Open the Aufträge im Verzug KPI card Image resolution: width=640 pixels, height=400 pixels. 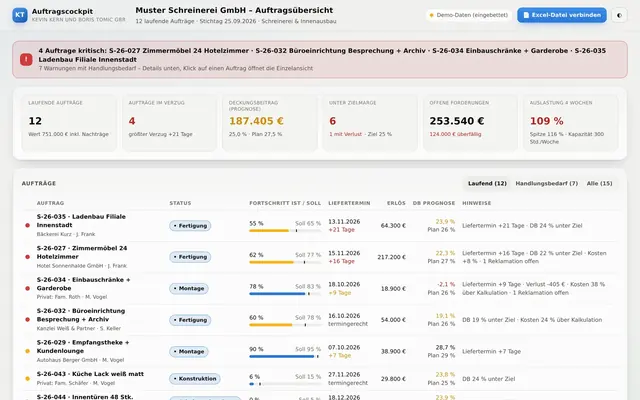click(169, 123)
